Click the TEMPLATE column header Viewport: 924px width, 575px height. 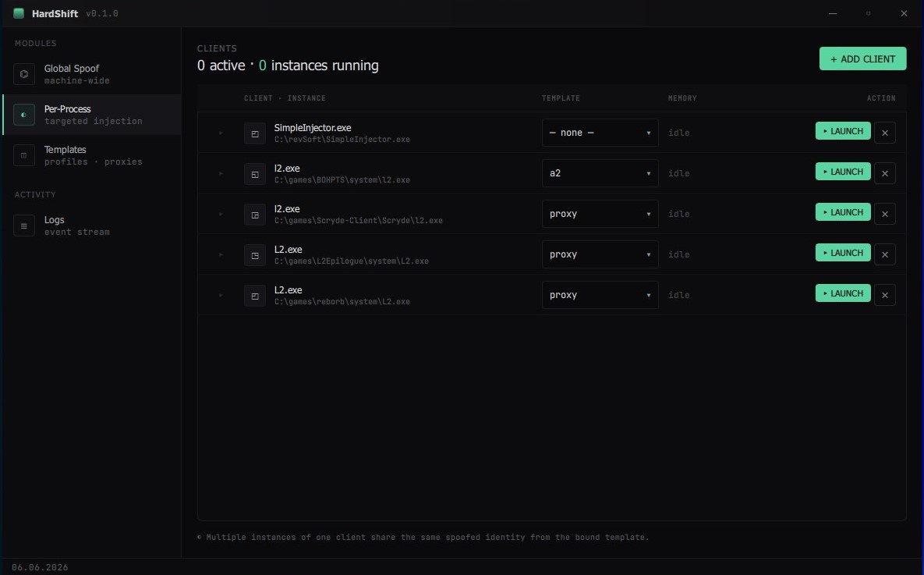coord(561,98)
